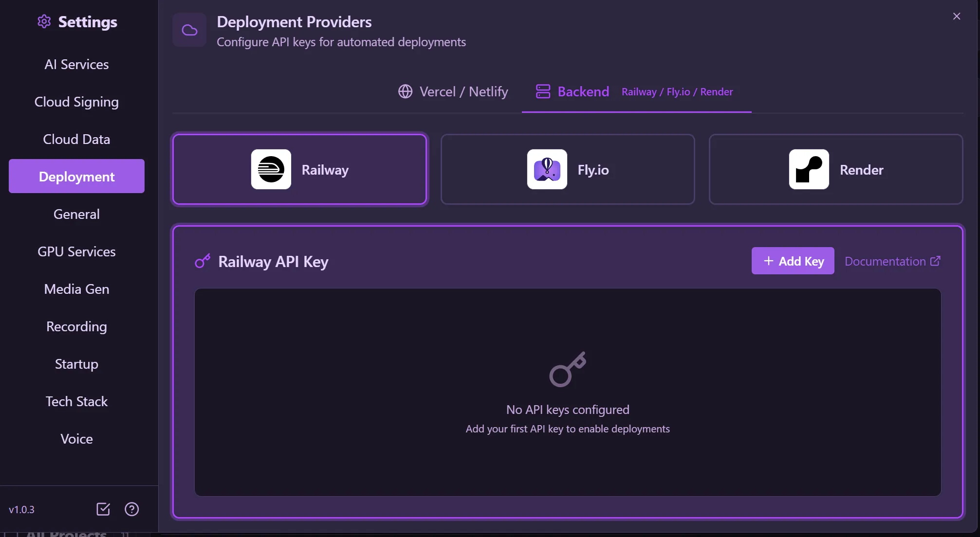Screen dimensions: 980x537
Task: Click the large key empty-state icon
Action: click(568, 369)
